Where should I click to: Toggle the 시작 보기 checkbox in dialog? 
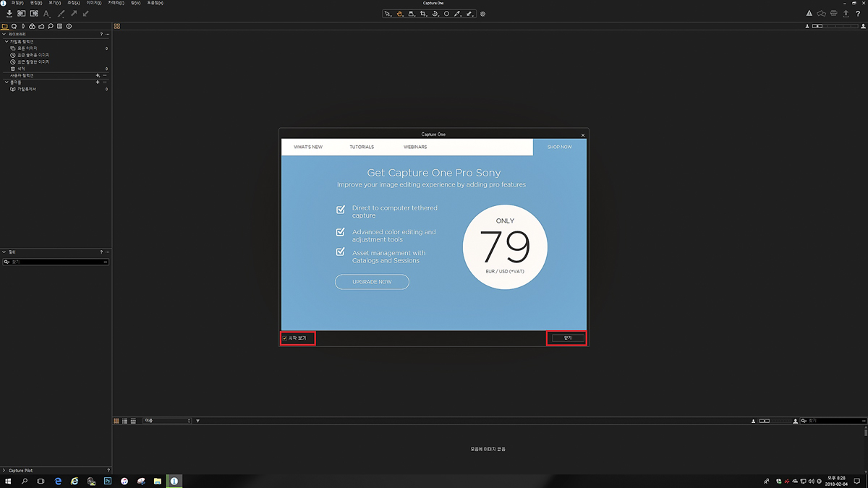click(285, 338)
